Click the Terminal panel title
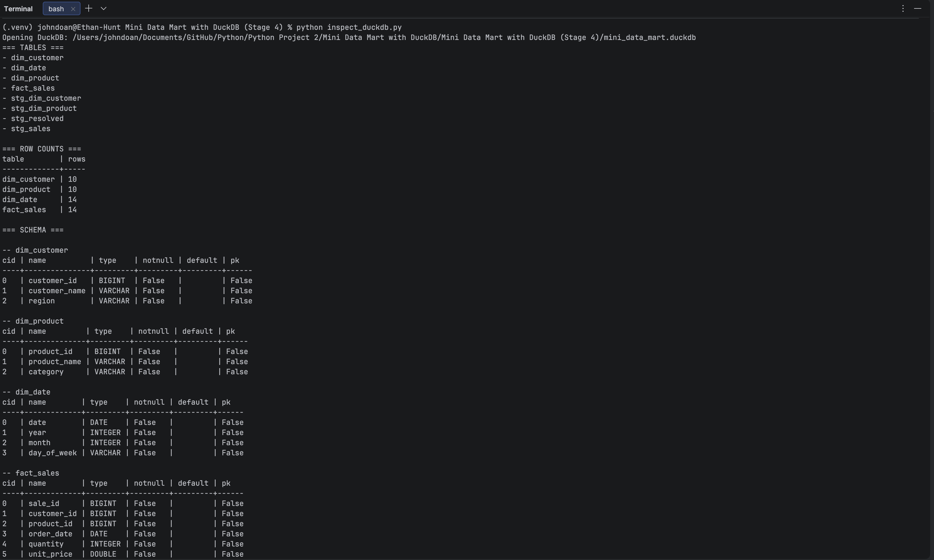 point(18,8)
